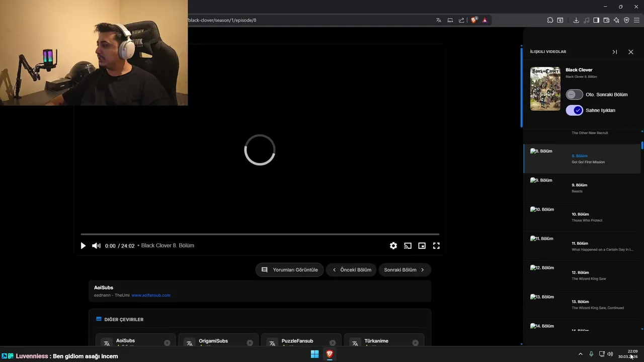Screen dimensions: 644x362
Task: Click the PuzzleFansub translate icon
Action: (x=272, y=343)
